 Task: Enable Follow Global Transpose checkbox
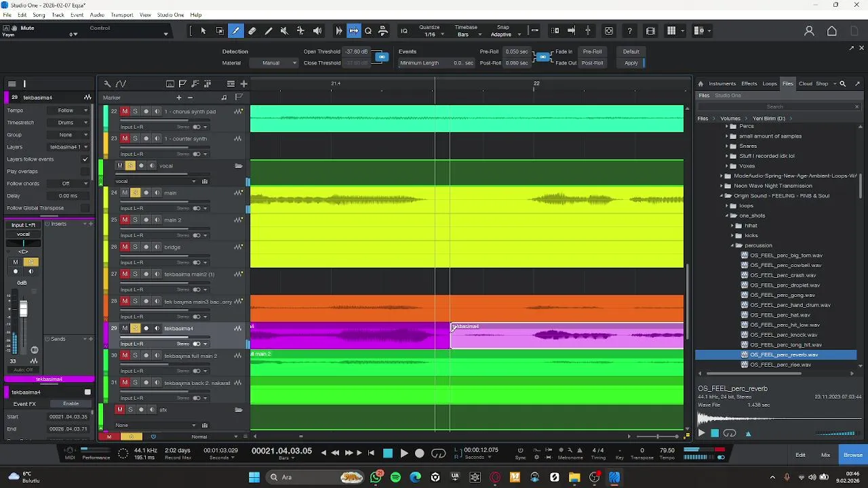tap(85, 208)
